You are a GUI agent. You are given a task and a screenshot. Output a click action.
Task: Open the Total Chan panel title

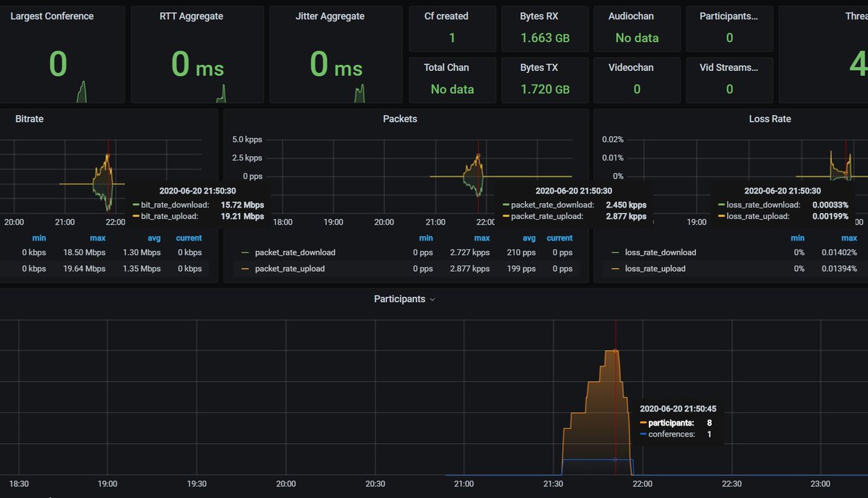[446, 67]
